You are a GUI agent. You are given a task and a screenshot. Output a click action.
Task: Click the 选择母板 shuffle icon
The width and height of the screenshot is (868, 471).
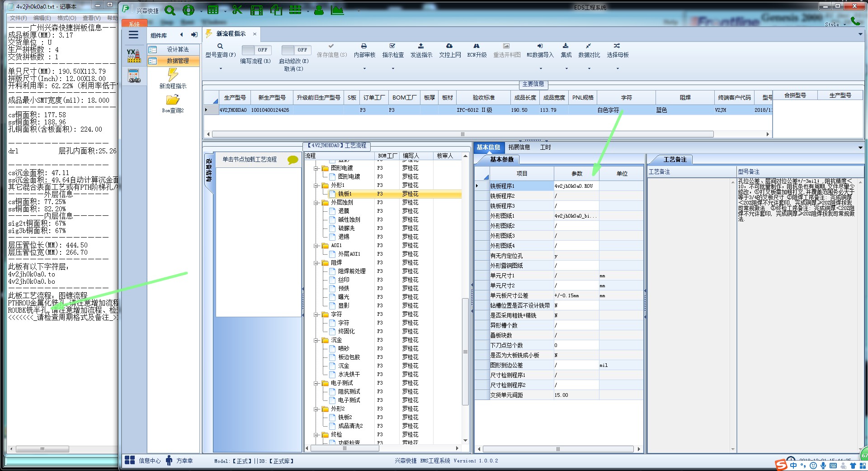click(617, 46)
